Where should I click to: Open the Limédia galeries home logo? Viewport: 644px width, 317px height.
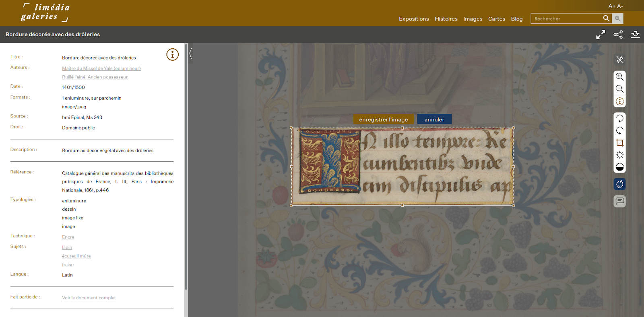click(45, 12)
